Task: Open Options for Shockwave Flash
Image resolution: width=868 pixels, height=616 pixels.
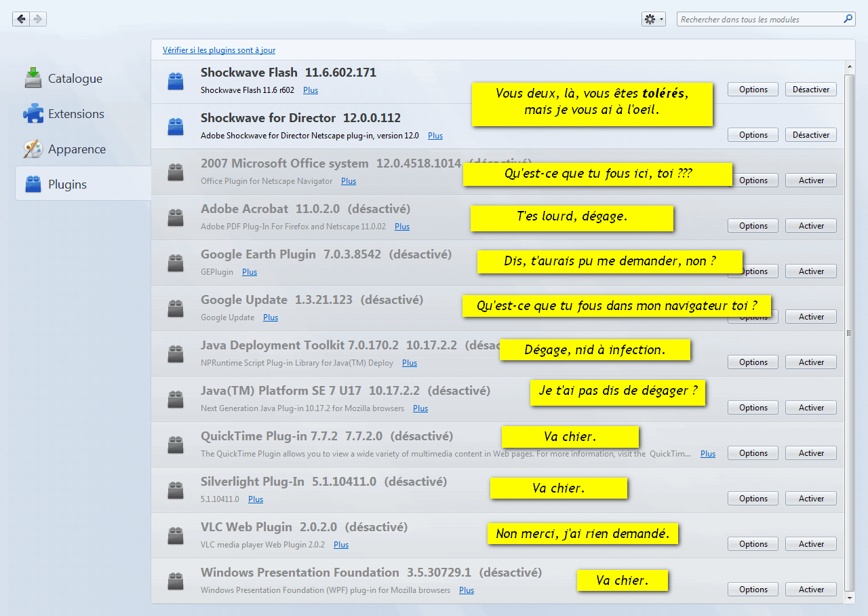Action: [753, 90]
